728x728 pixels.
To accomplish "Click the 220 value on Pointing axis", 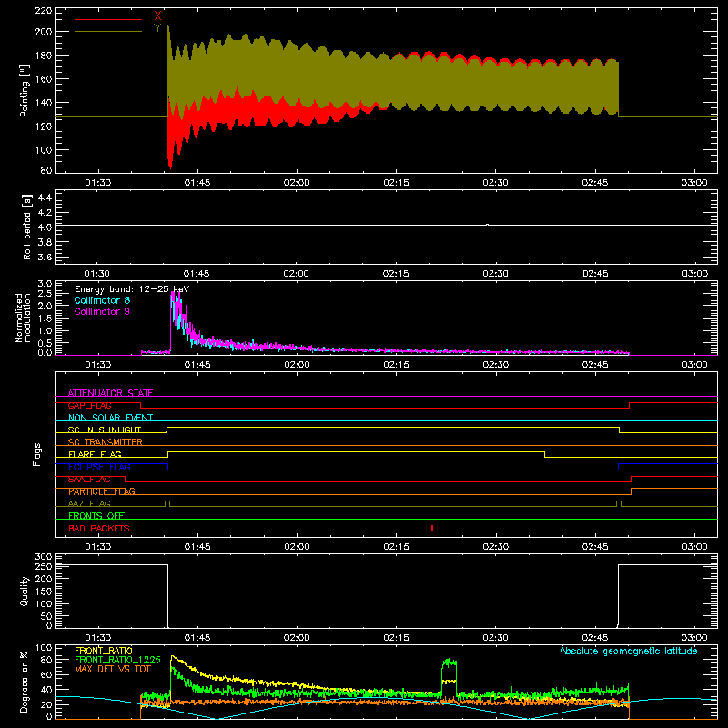I will coord(43,11).
